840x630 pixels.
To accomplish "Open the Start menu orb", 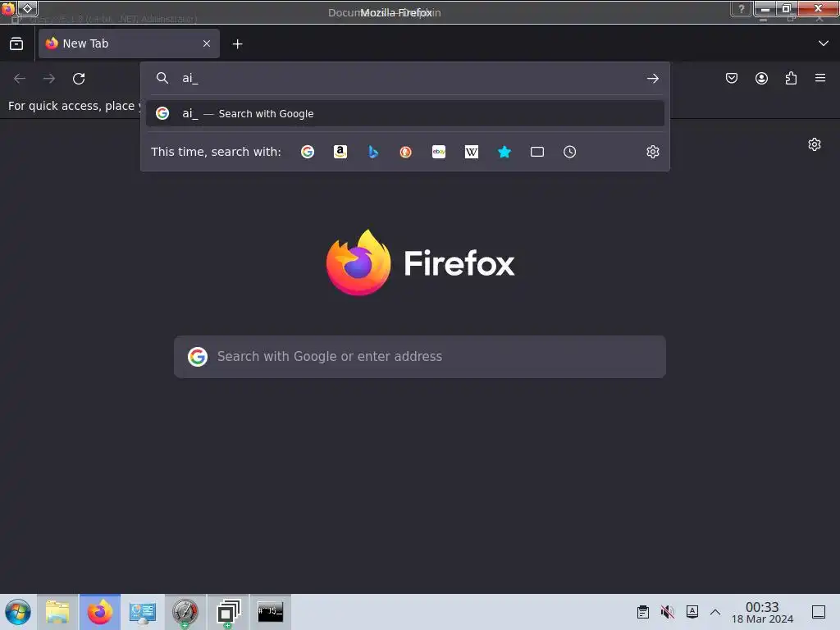I will click(x=18, y=612).
